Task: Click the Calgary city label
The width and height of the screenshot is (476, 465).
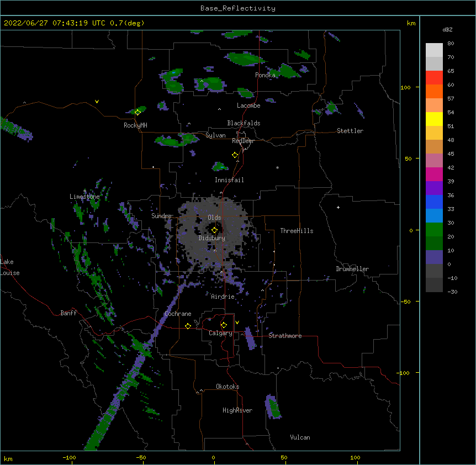Action: click(x=220, y=333)
